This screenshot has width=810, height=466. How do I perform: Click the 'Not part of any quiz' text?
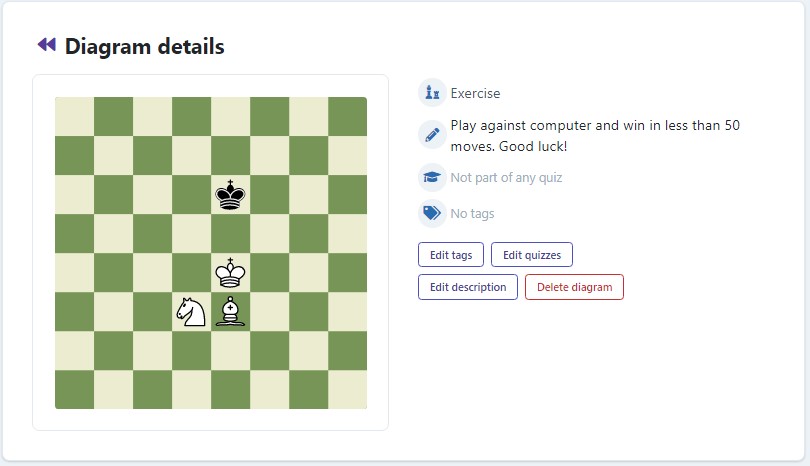[x=506, y=178]
